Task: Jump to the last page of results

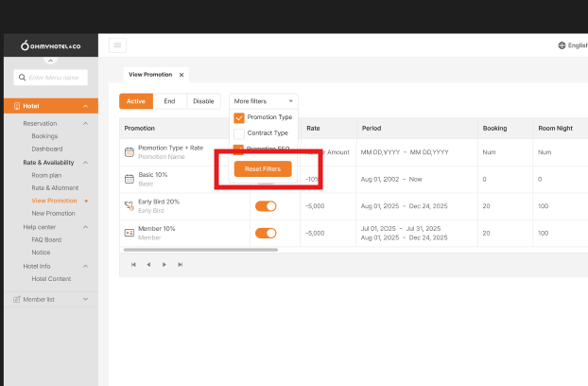Action: (181, 265)
